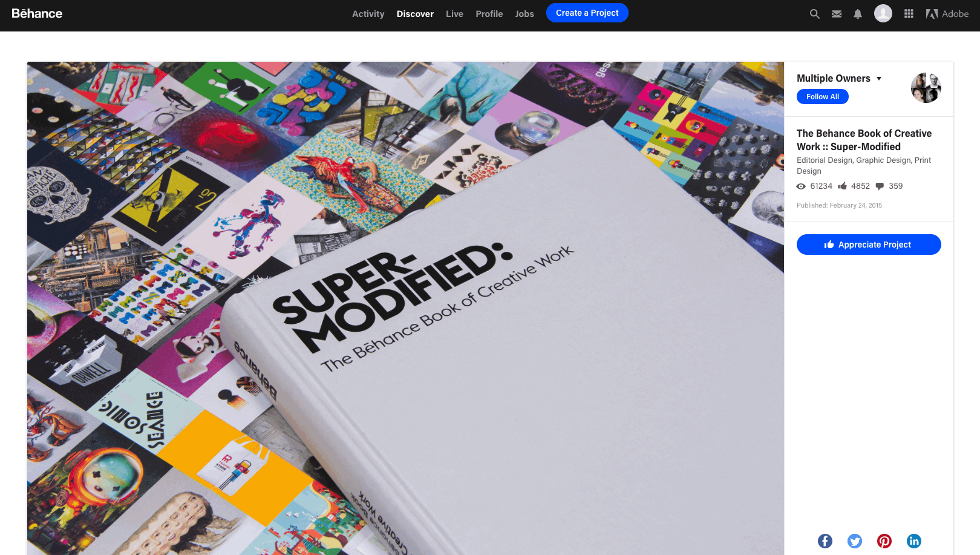Open the Jobs menu item
Image resolution: width=980 pixels, height=555 pixels.
(x=524, y=14)
